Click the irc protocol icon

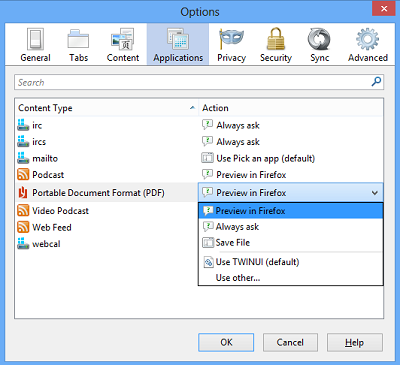click(x=23, y=125)
